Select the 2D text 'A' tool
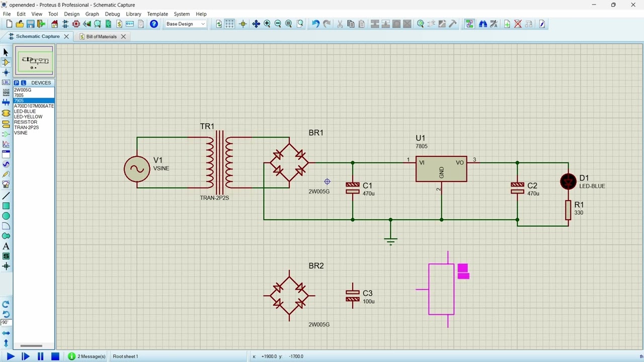This screenshot has height=362, width=644. tap(6, 246)
